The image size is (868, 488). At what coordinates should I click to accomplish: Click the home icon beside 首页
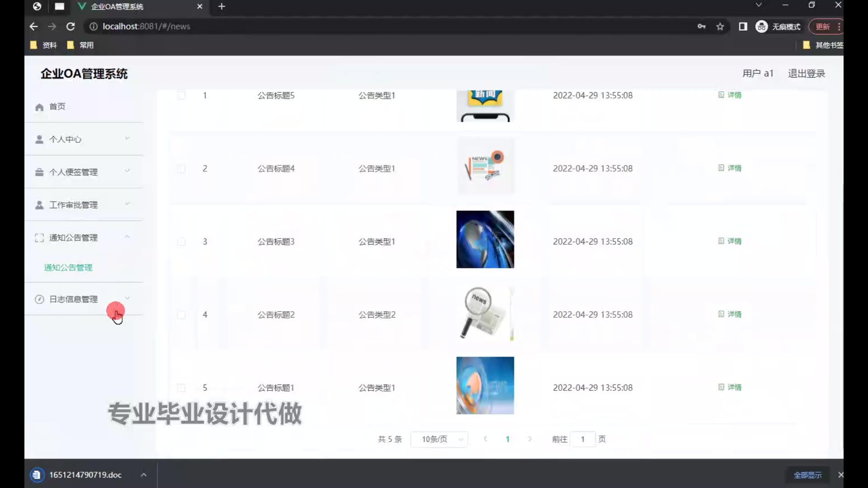(x=39, y=107)
